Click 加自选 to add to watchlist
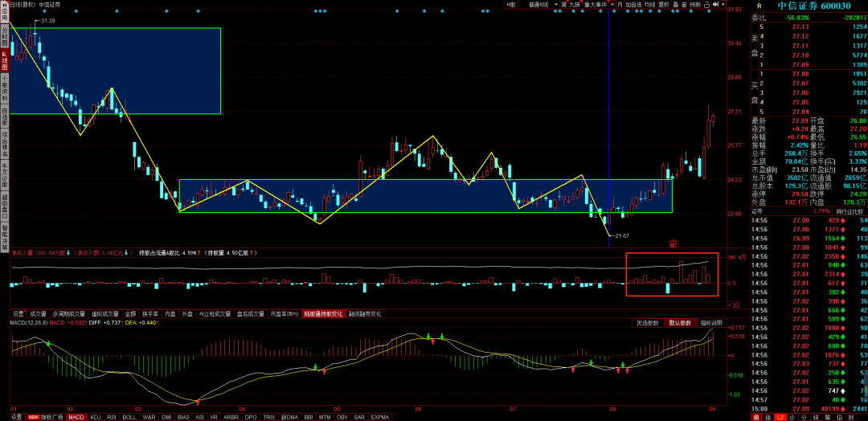Image resolution: width=868 pixels, height=421 pixels. 633,5
